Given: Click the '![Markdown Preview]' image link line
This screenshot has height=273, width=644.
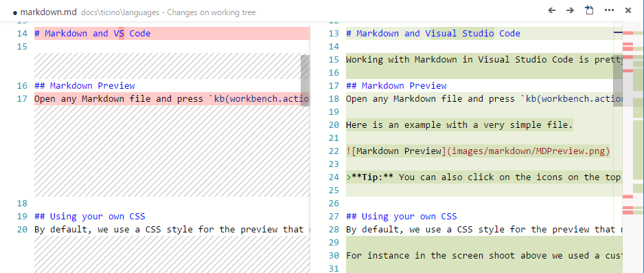Looking at the screenshot, I should click(x=478, y=151).
